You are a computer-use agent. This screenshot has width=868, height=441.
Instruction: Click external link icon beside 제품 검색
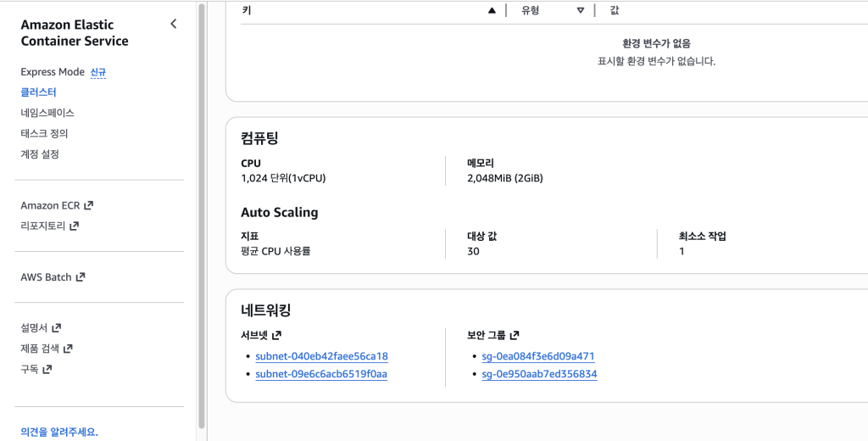[x=68, y=349]
